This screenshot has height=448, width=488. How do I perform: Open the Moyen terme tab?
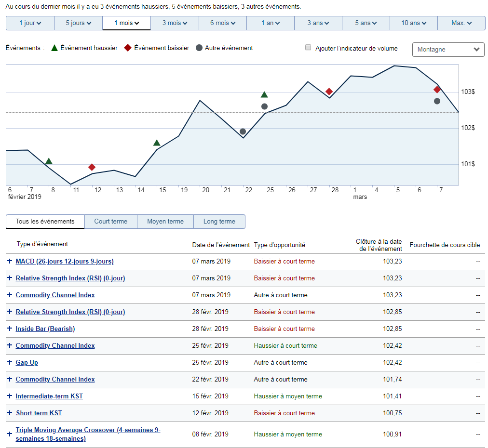click(x=165, y=222)
